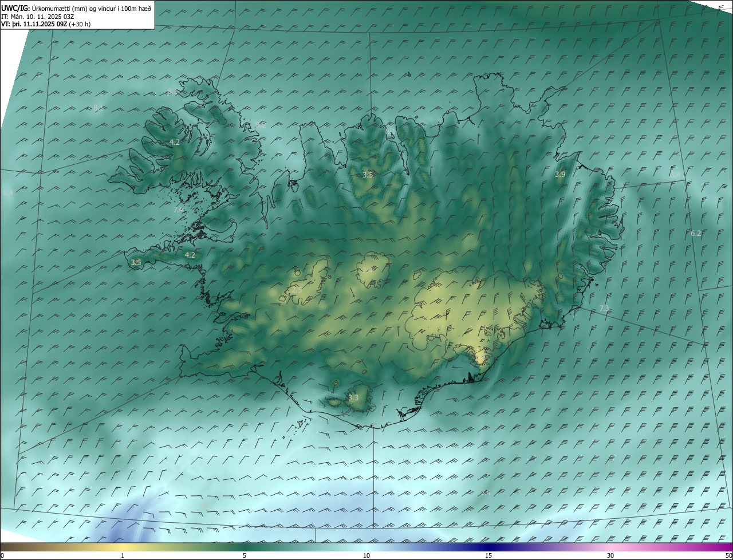Click the initial time line "IT: Mán. 10. 11. 2025 03Z"
The width and height of the screenshot is (733, 560).
(38, 17)
